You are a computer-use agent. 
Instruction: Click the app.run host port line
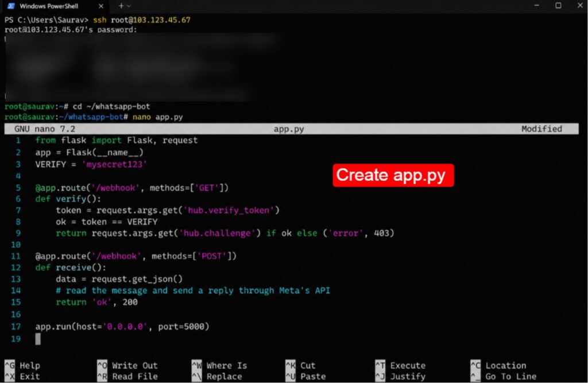(122, 326)
